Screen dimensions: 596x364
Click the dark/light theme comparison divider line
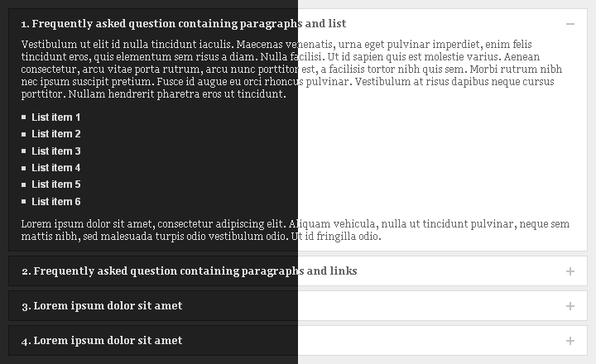[298, 182]
